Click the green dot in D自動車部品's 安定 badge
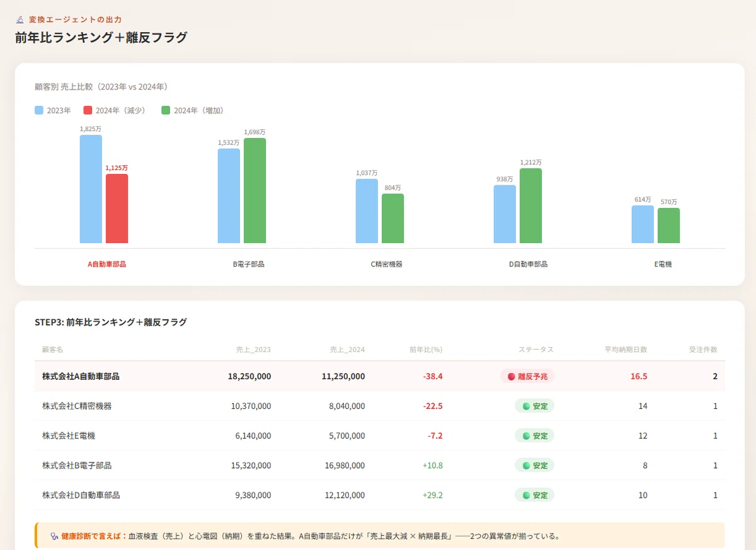Image resolution: width=756 pixels, height=550 pixels. pyautogui.click(x=526, y=495)
